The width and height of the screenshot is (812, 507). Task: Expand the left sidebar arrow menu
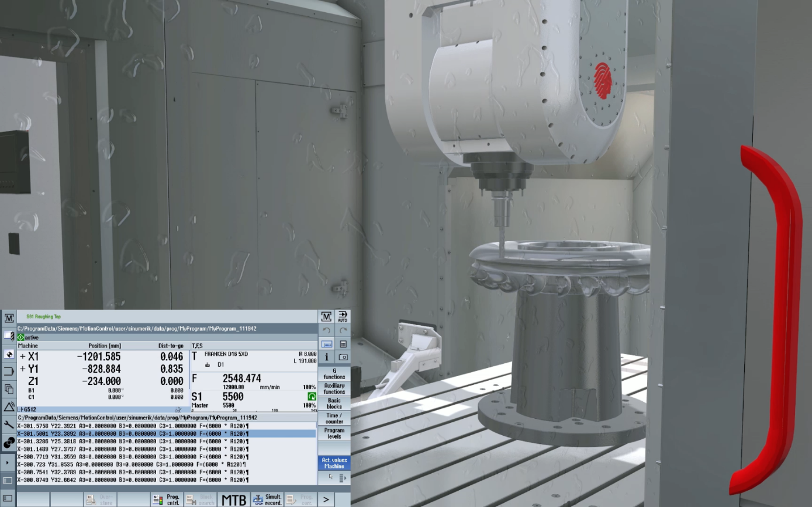(x=8, y=463)
